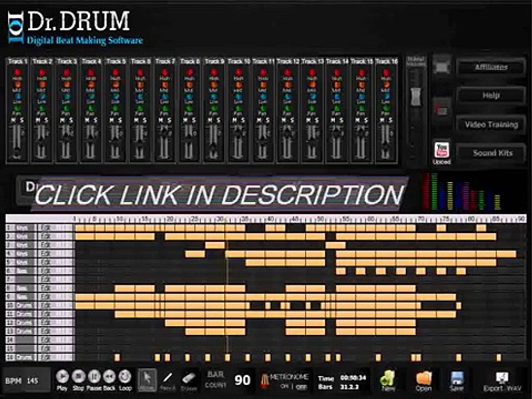Click the orange Mid knob on Track 2
532x399 pixels.
point(42,85)
